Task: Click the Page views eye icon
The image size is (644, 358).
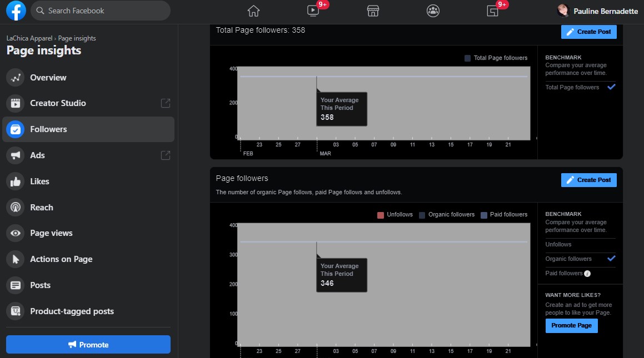Action: tap(15, 233)
